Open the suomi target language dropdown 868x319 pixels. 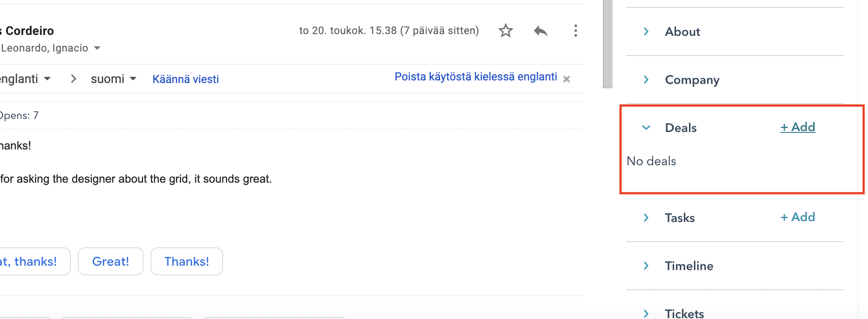[114, 79]
